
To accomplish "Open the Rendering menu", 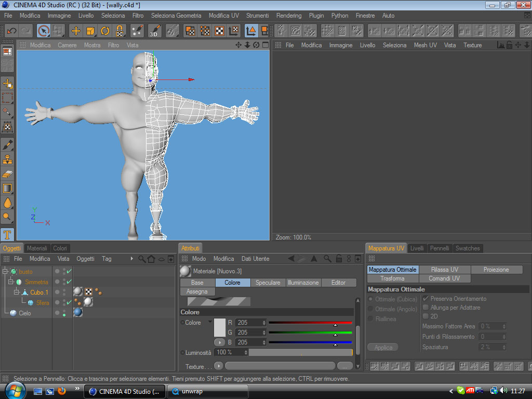I will click(289, 16).
